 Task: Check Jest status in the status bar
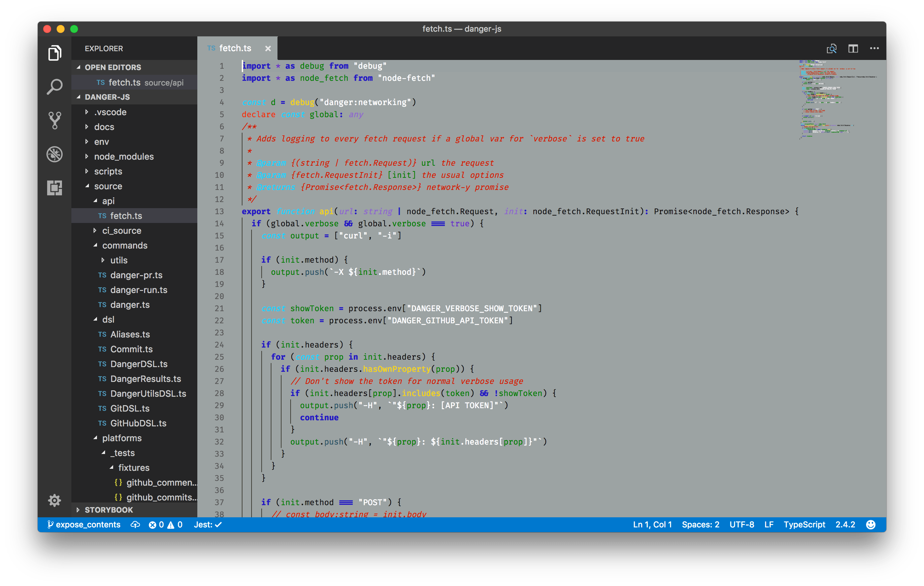tap(207, 524)
